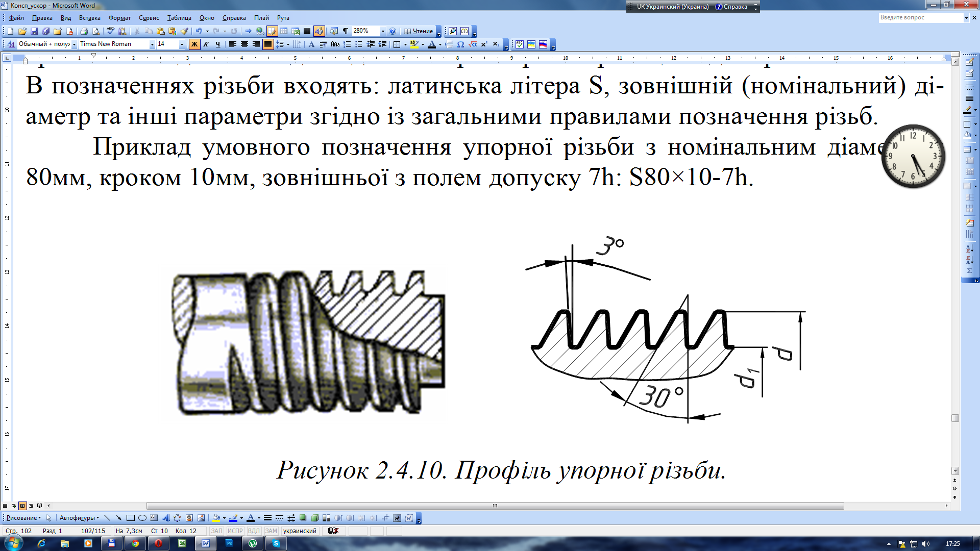Click the Print icon
The width and height of the screenshot is (980, 551).
[84, 31]
